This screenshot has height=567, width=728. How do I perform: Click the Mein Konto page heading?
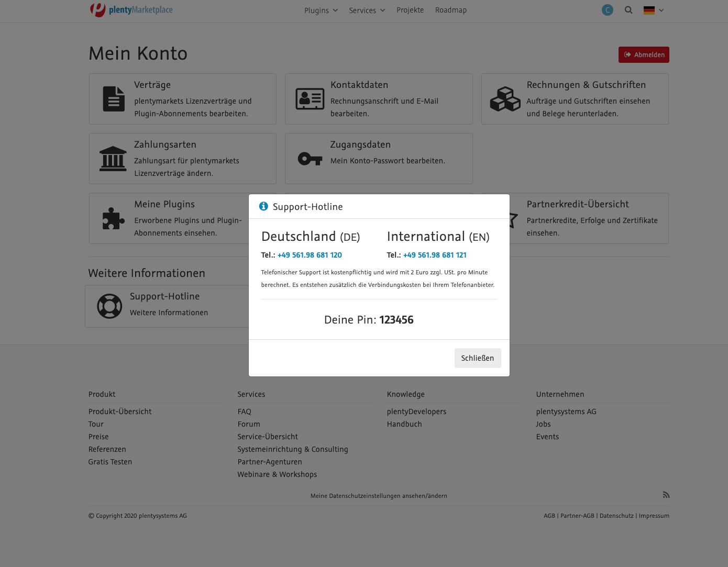click(x=138, y=53)
